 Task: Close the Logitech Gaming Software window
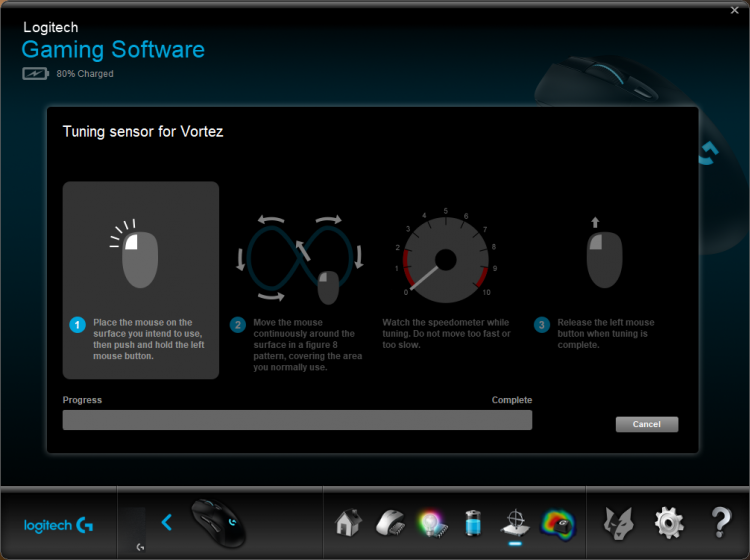tap(735, 10)
